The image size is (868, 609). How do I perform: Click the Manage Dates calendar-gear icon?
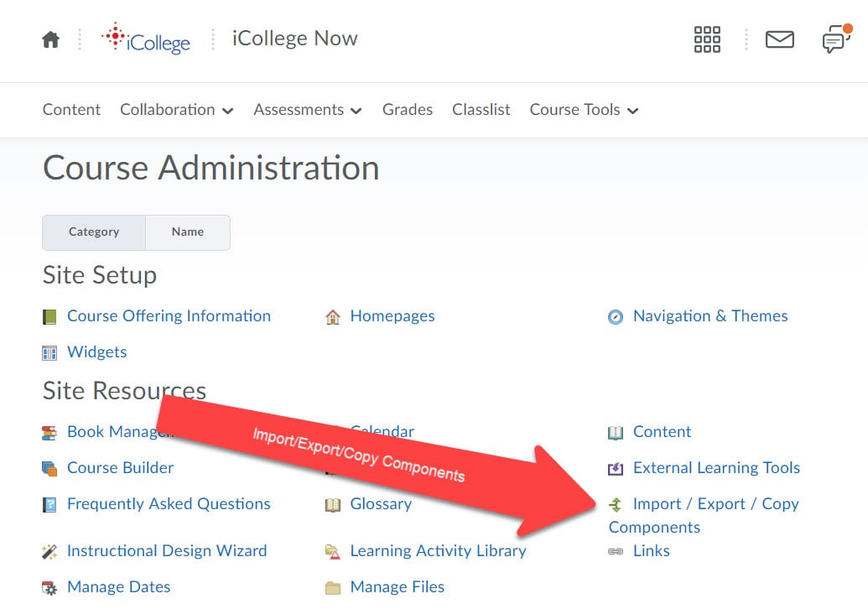click(49, 588)
